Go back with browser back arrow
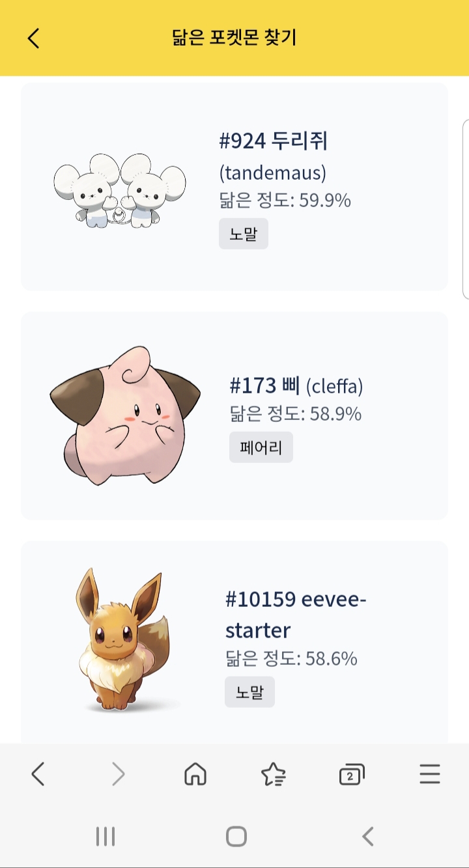This screenshot has width=469, height=868. click(x=38, y=774)
